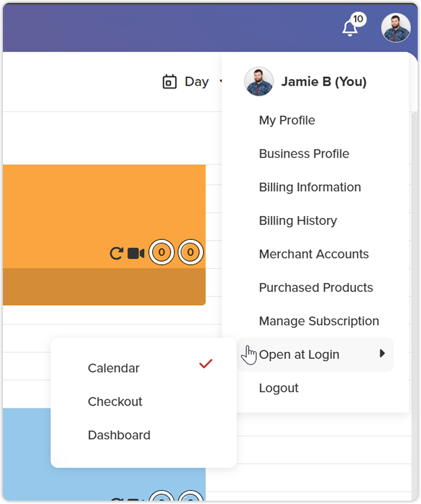
Task: Choose Dashboard as the login page
Action: click(x=119, y=435)
